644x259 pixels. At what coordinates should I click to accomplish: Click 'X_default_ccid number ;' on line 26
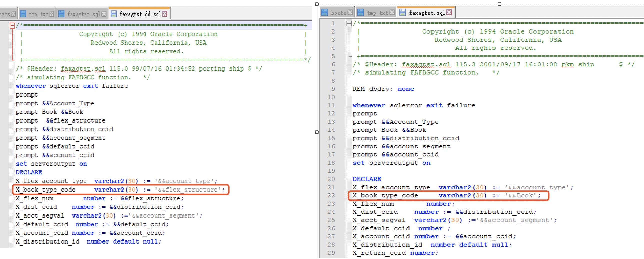click(x=401, y=228)
